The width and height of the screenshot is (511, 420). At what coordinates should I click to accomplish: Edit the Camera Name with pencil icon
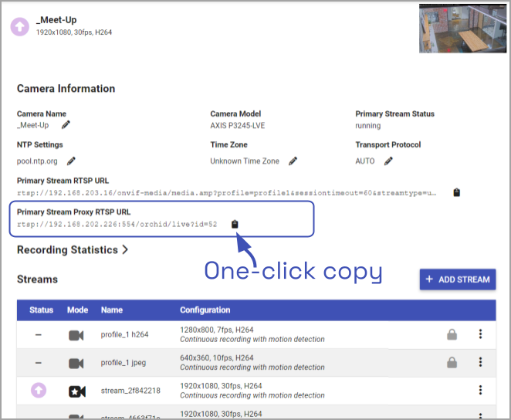66,125
